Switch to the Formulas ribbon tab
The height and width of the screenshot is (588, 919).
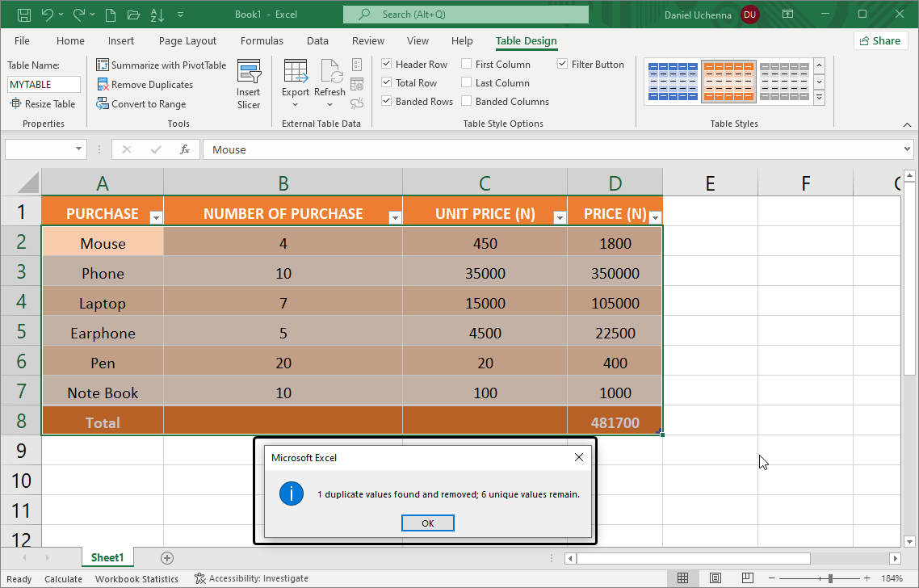click(x=262, y=40)
